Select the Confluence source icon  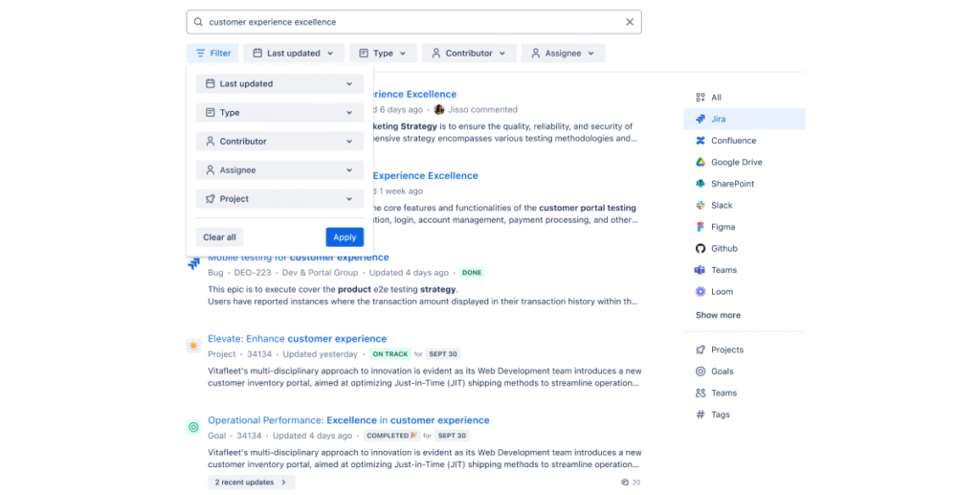tap(700, 141)
